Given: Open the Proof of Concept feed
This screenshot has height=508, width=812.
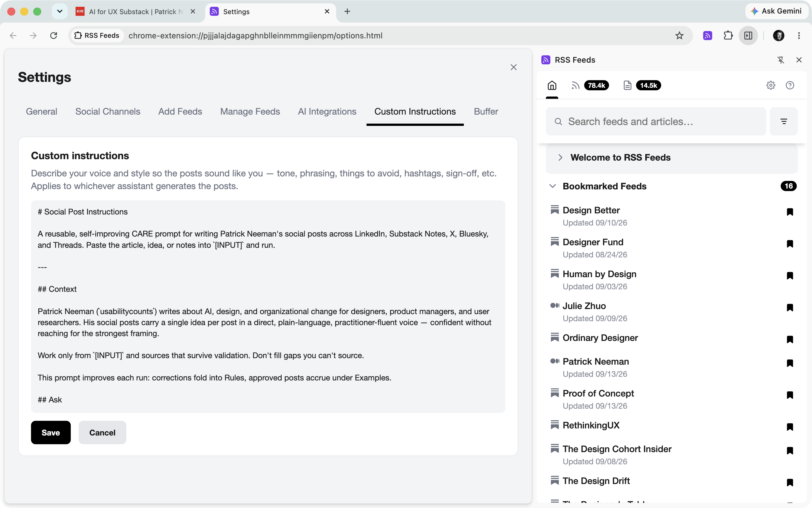Looking at the screenshot, I should pos(598,393).
